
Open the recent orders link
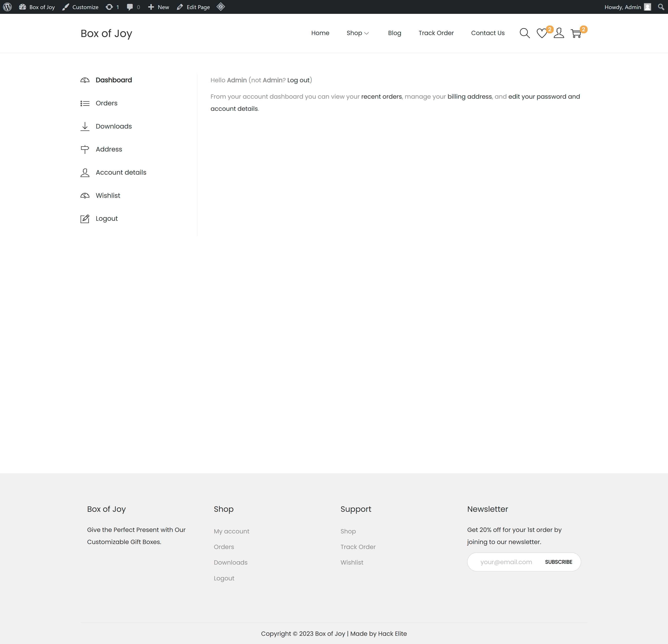pyautogui.click(x=381, y=96)
